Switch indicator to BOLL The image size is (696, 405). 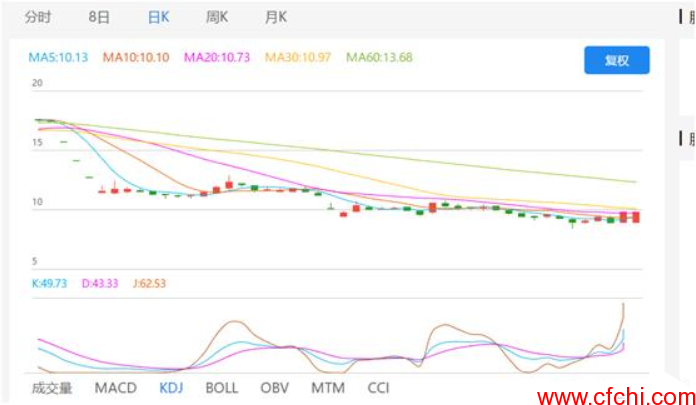221,388
